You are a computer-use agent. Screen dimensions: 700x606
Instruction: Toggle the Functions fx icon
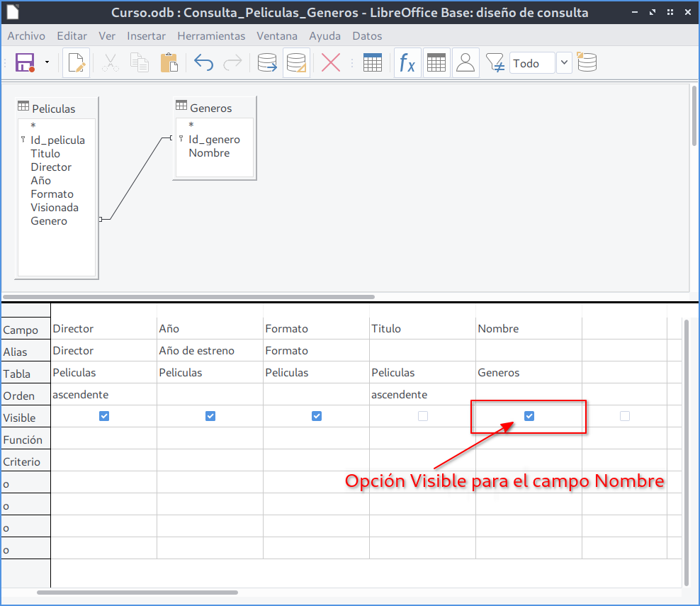coord(407,63)
